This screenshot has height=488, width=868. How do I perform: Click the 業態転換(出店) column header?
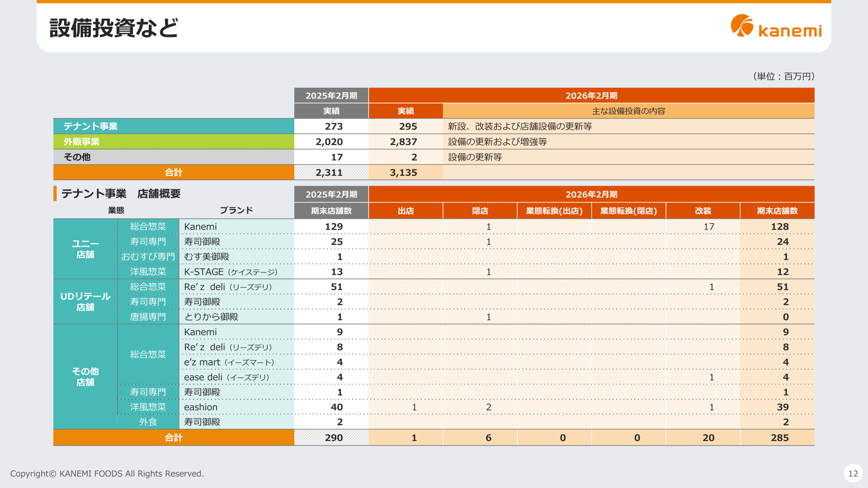pyautogui.click(x=554, y=211)
